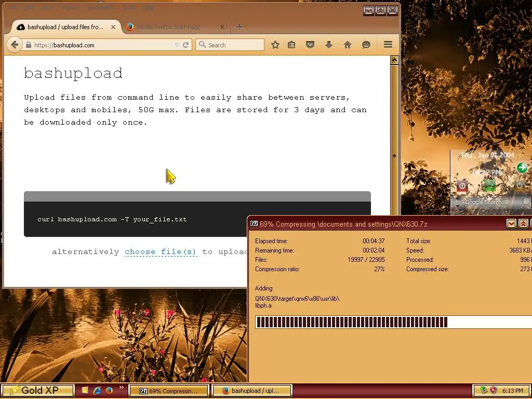The height and width of the screenshot is (399, 532).
Task: Minimize the 7-Zip compressing dialog
Action: 511,223
